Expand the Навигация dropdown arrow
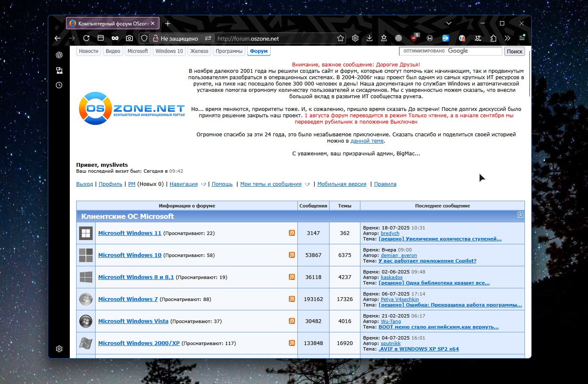 coord(203,185)
